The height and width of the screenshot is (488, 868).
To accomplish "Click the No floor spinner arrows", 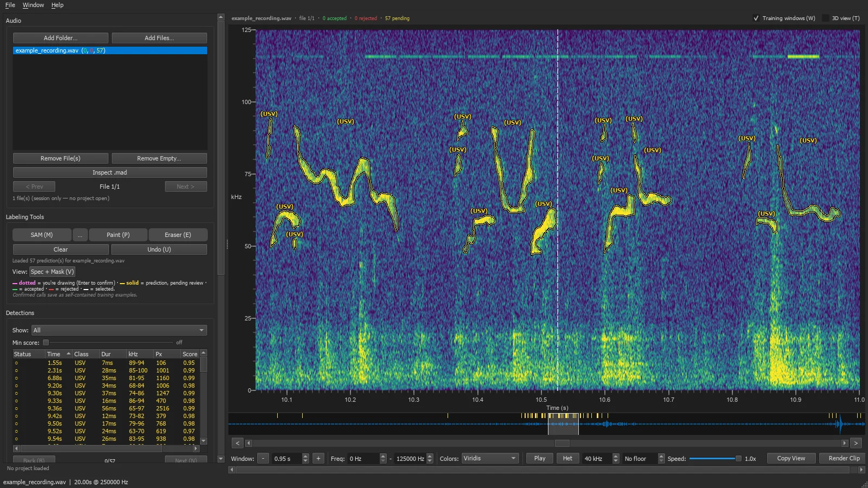I will point(661,459).
